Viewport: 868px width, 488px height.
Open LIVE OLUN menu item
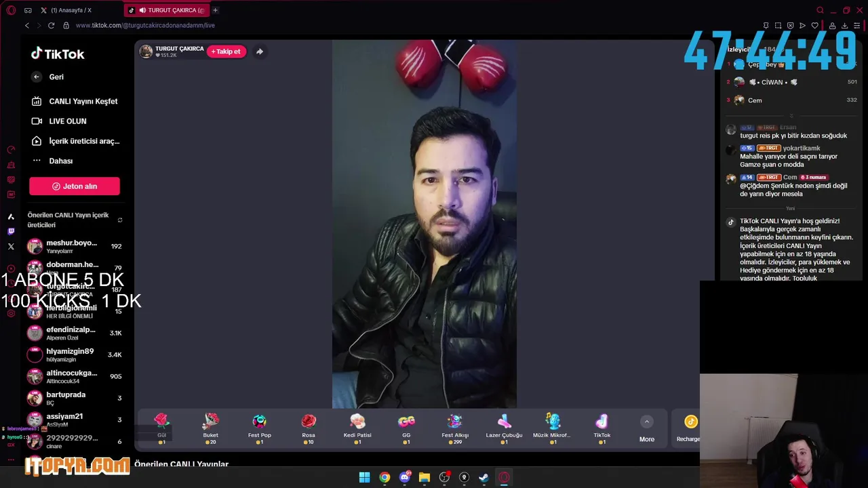coord(59,121)
